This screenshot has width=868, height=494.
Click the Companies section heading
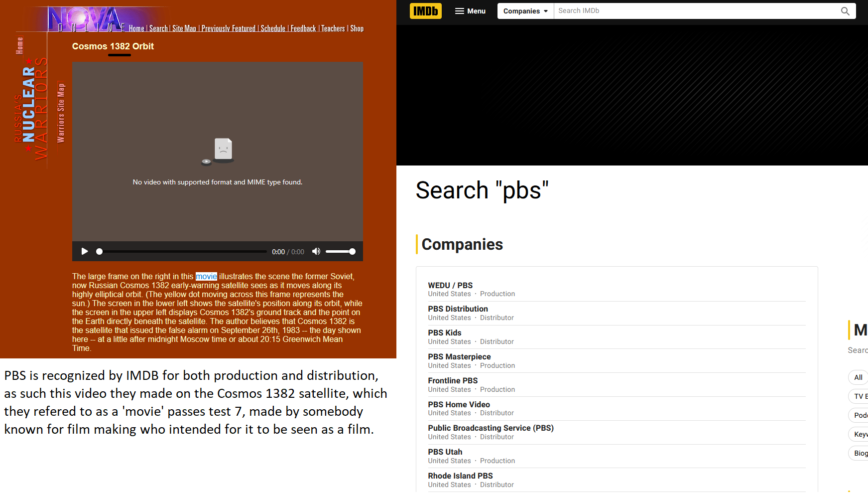point(462,244)
